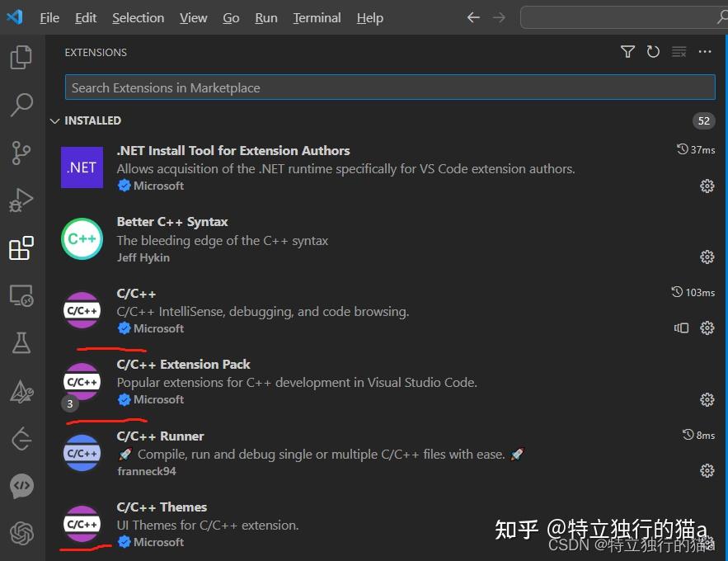This screenshot has height=561, width=728.
Task: Click the 103ms activation time
Action: 693,292
